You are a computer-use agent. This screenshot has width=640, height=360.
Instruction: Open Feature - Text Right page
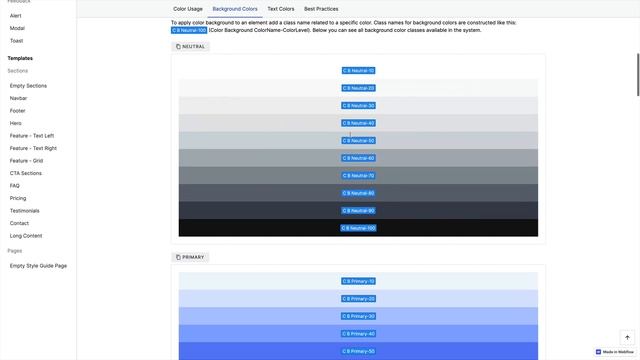[33, 148]
